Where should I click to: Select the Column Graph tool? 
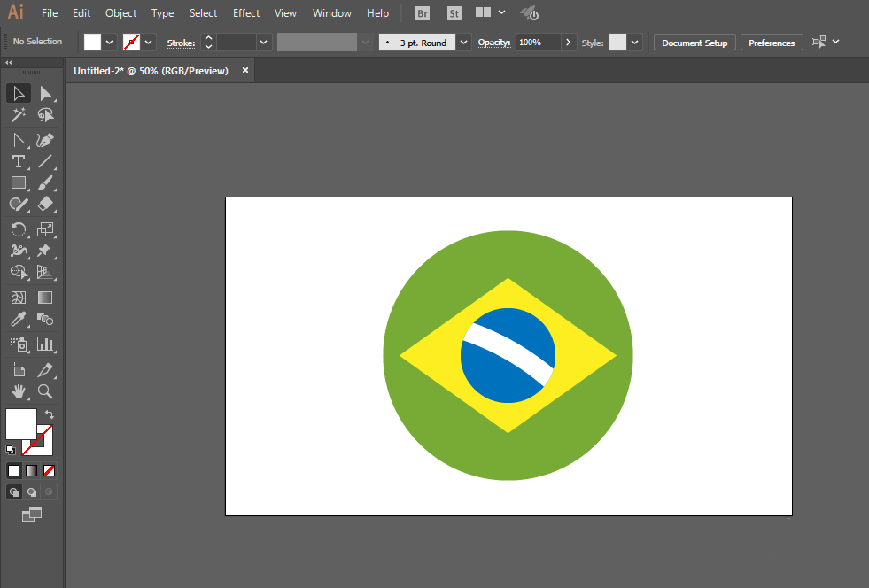(45, 344)
